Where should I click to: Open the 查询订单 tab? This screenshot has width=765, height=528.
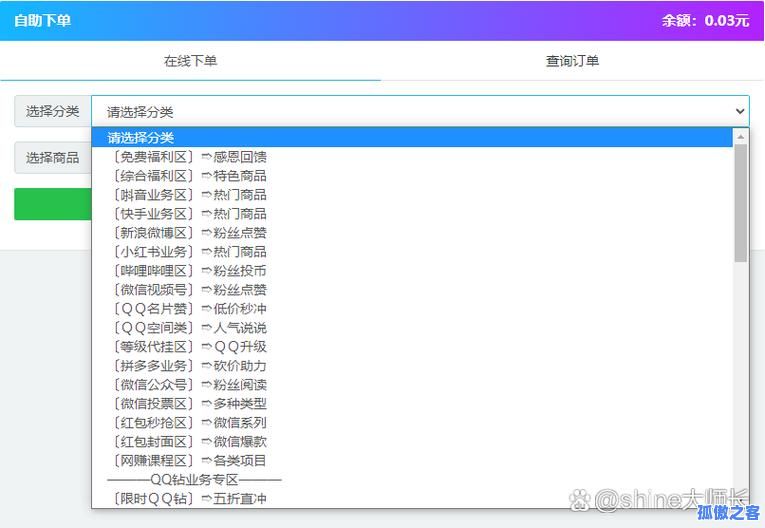point(572,61)
